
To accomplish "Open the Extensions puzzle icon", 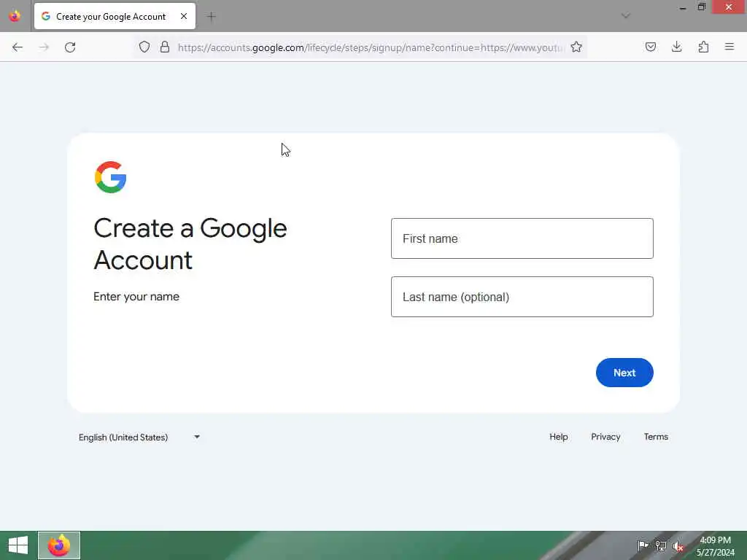I will coord(703,47).
